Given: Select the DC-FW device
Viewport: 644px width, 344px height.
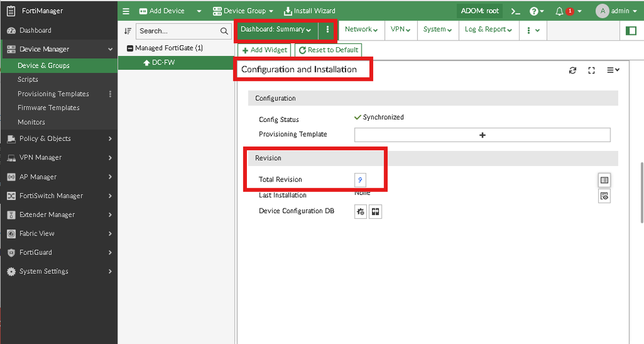Looking at the screenshot, I should pos(176,63).
